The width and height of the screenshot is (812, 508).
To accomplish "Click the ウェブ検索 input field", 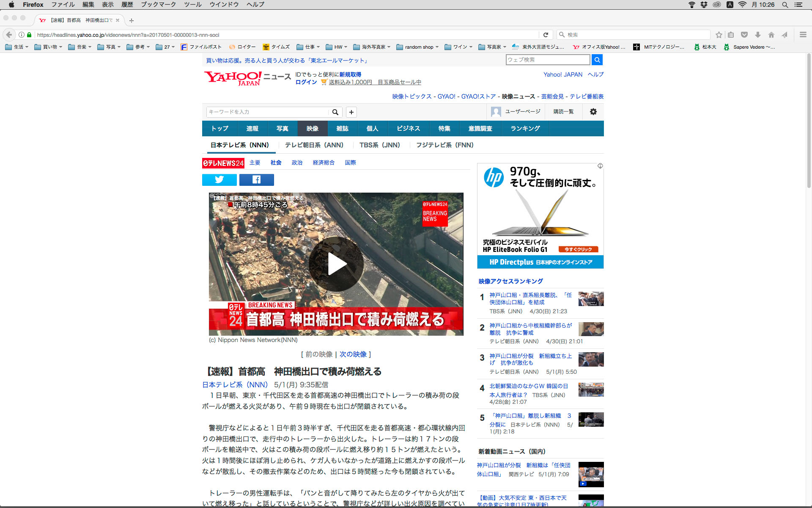I will [x=547, y=60].
